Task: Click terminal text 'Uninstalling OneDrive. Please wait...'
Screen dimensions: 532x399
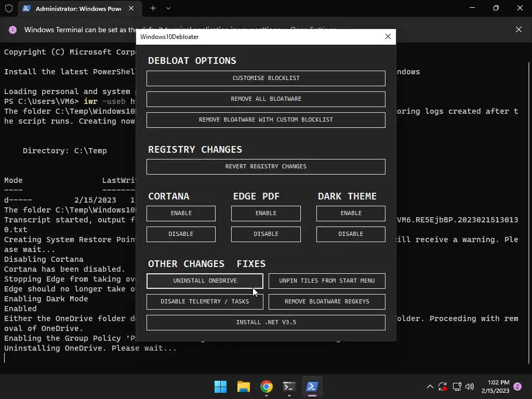Action: (x=90, y=348)
